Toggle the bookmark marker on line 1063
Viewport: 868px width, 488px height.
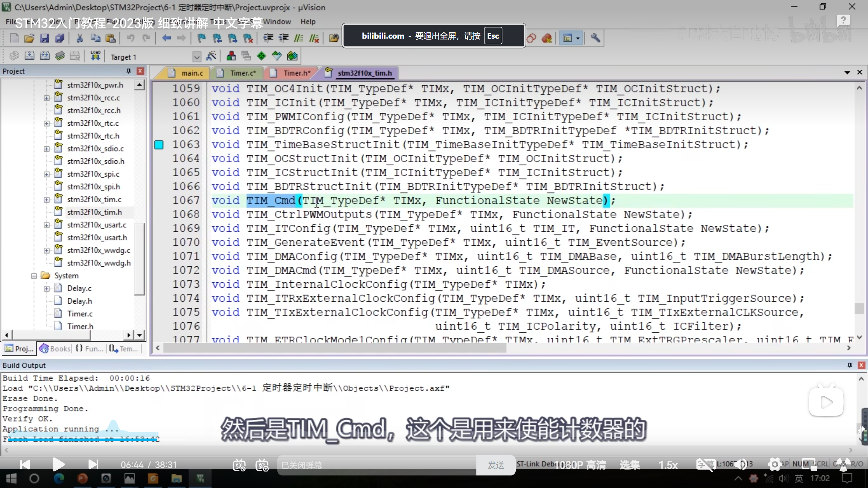(x=159, y=145)
